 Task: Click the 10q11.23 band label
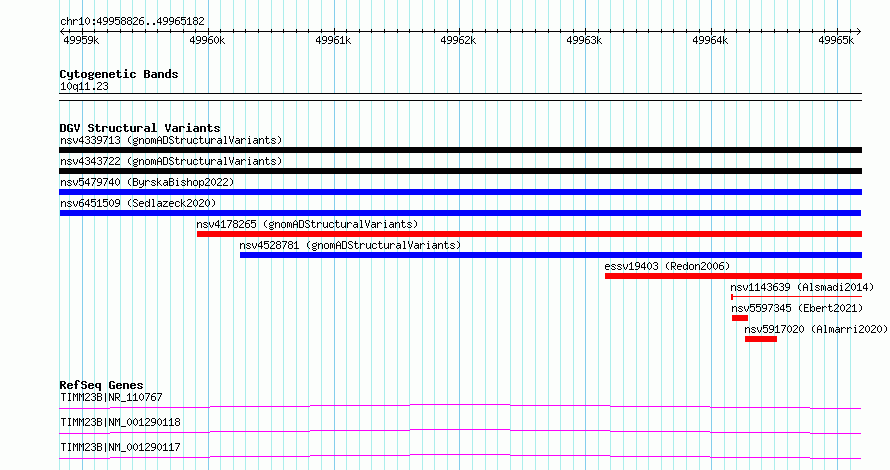[x=84, y=86]
